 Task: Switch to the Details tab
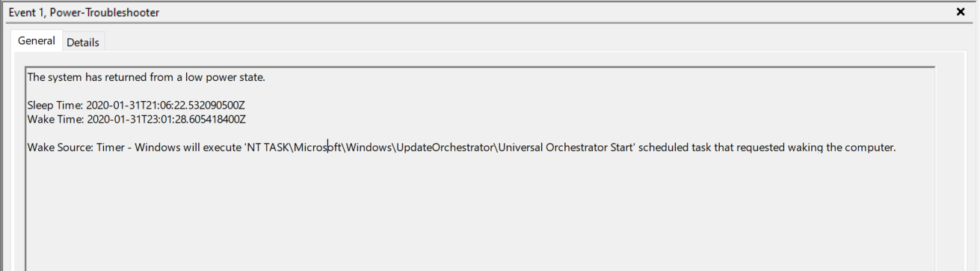pyautogui.click(x=83, y=43)
